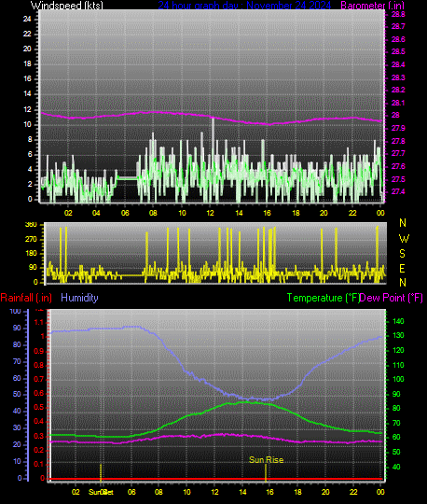
Task: Select the Dew Point (°F) legend label
Action: click(x=391, y=298)
